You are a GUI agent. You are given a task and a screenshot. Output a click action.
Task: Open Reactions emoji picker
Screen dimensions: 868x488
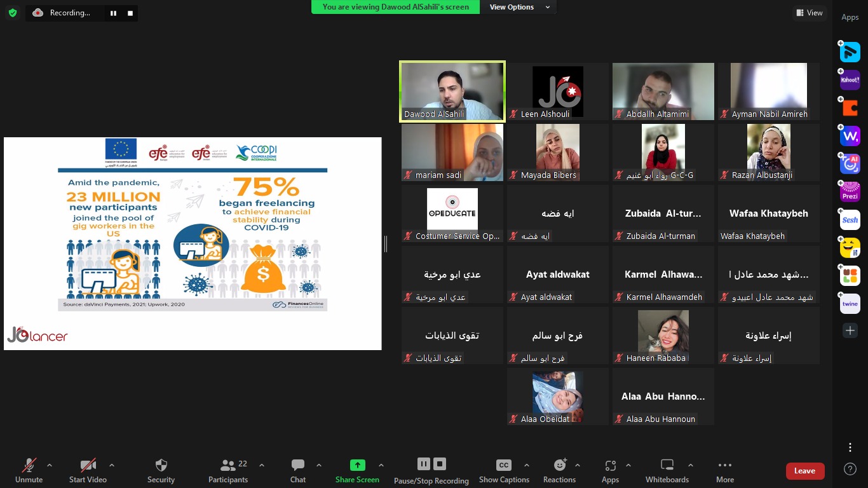tap(559, 470)
